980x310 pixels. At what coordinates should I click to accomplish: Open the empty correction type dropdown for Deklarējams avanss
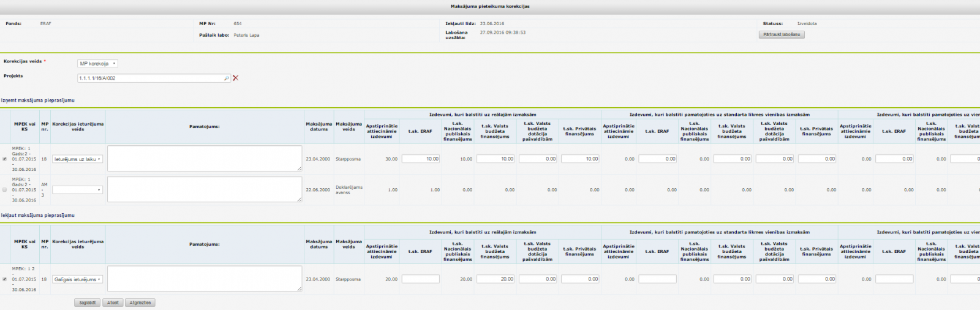pos(77,190)
